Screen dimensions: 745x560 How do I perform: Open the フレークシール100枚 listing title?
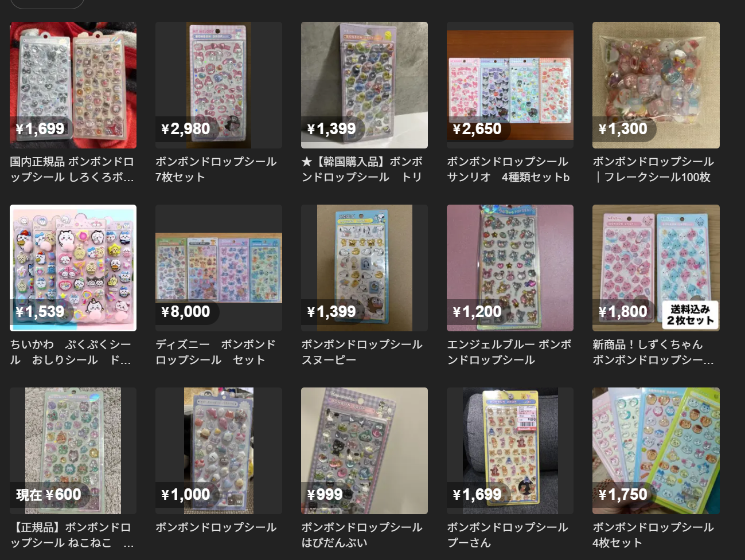(653, 169)
